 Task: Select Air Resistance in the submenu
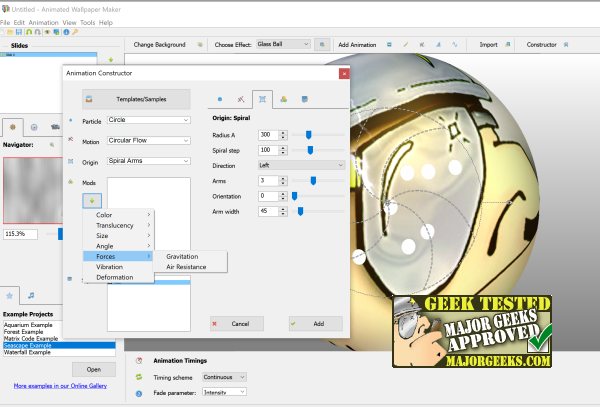186,268
